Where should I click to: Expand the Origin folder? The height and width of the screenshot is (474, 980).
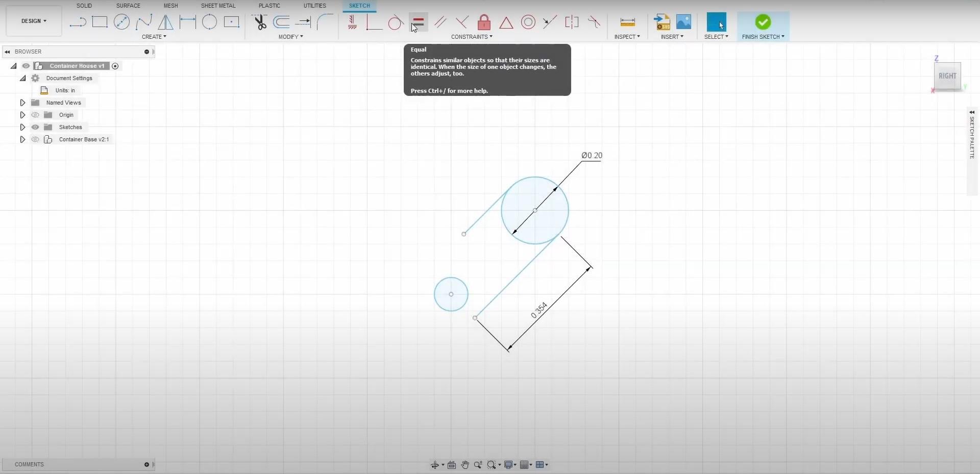coord(22,115)
